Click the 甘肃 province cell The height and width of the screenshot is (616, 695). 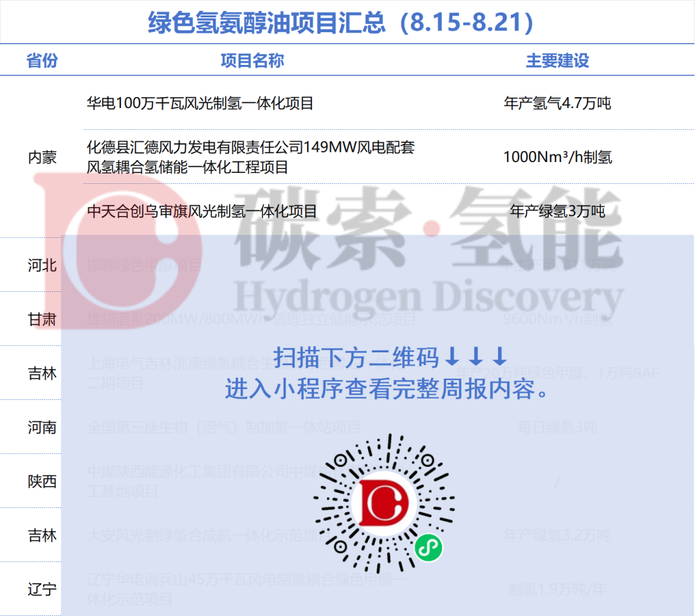click(42, 320)
